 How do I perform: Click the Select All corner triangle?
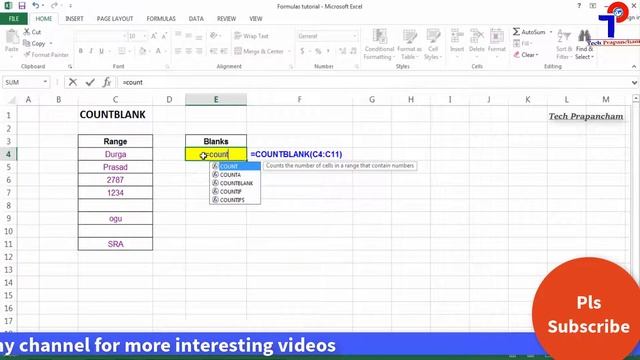[x=12, y=100]
